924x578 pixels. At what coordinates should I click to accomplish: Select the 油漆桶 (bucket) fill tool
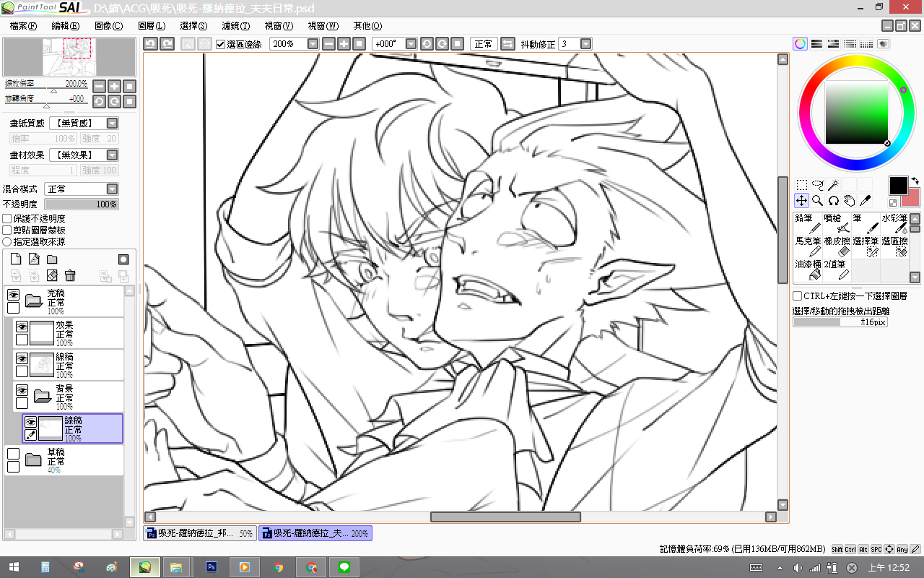(808, 269)
